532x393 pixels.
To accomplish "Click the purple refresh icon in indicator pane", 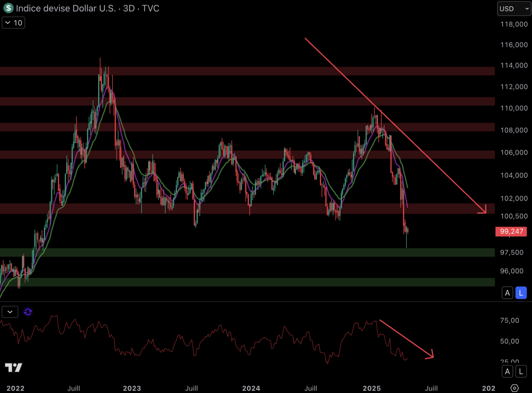I will [x=28, y=312].
